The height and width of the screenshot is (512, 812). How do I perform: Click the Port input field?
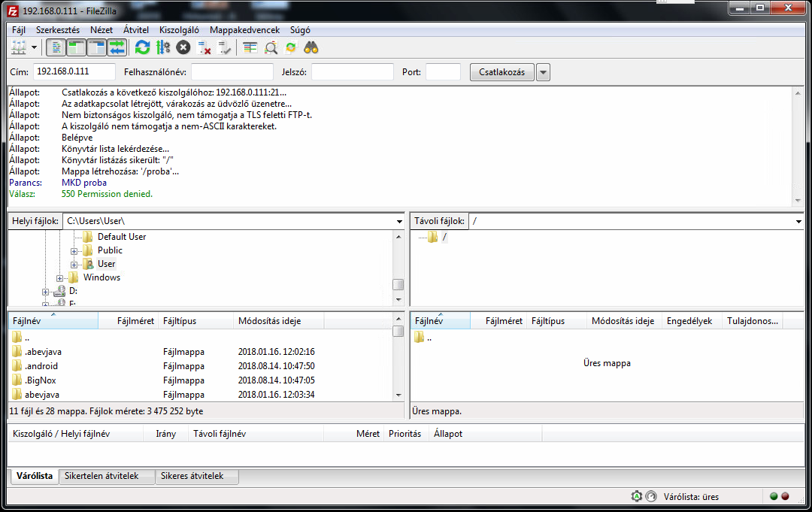coord(443,72)
